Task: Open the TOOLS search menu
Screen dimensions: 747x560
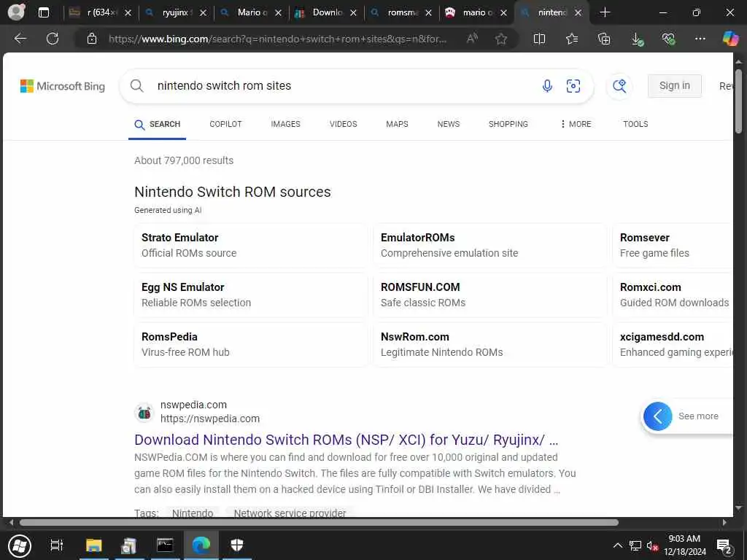Action: (635, 124)
